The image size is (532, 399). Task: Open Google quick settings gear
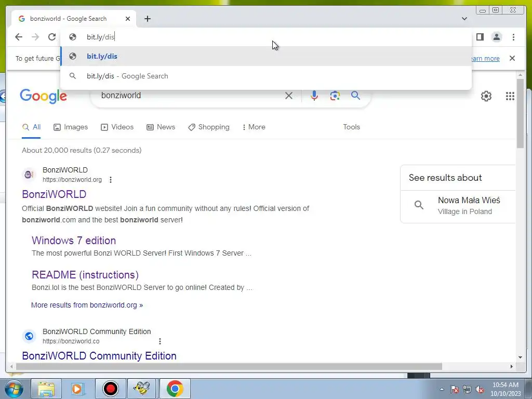point(486,96)
